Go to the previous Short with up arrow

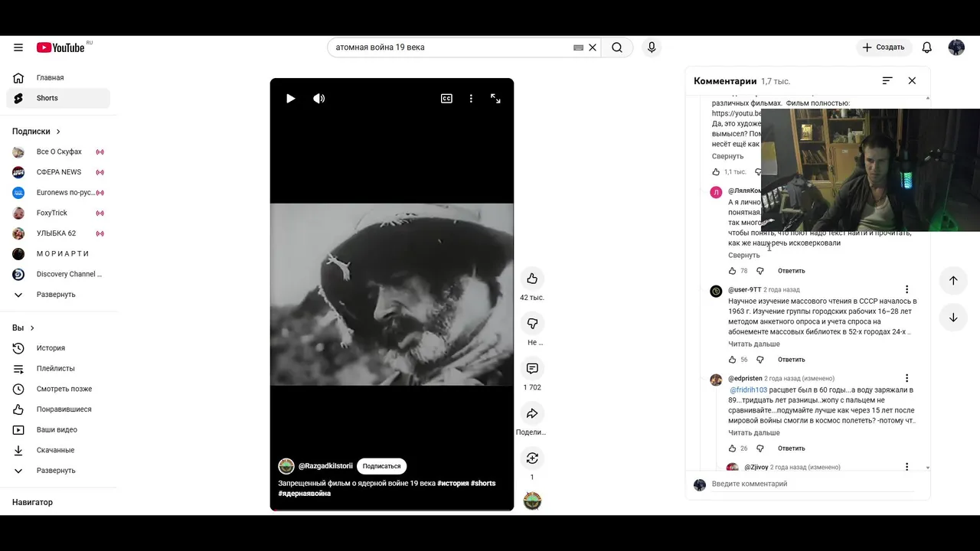pos(953,280)
